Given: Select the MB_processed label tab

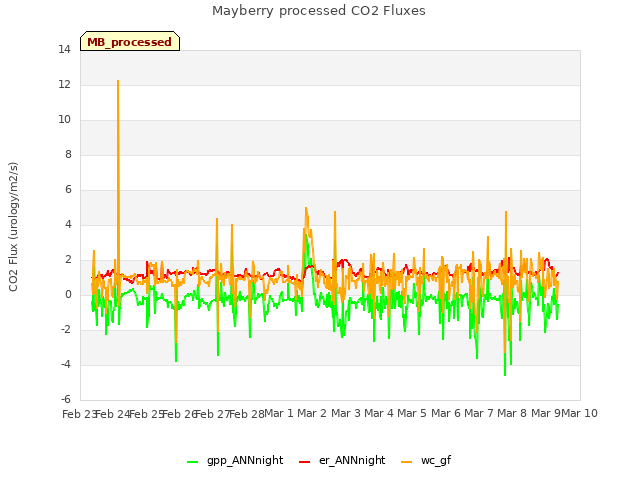Looking at the screenshot, I should point(130,41).
